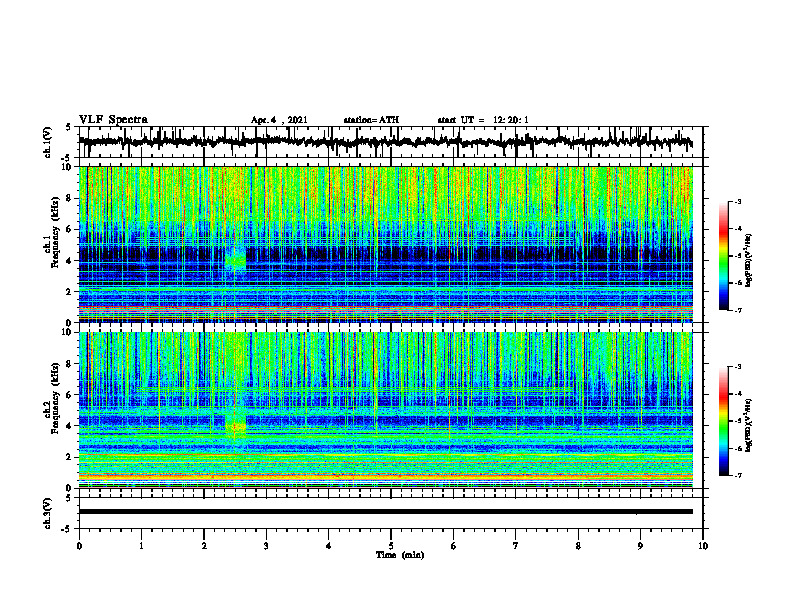Click the "start UT = 12:20: 1" header text
The width and height of the screenshot is (792, 612).
pyautogui.click(x=483, y=120)
